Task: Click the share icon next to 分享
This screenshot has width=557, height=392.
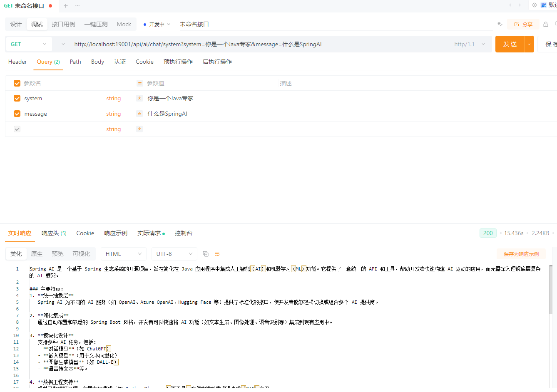Action: coord(517,24)
